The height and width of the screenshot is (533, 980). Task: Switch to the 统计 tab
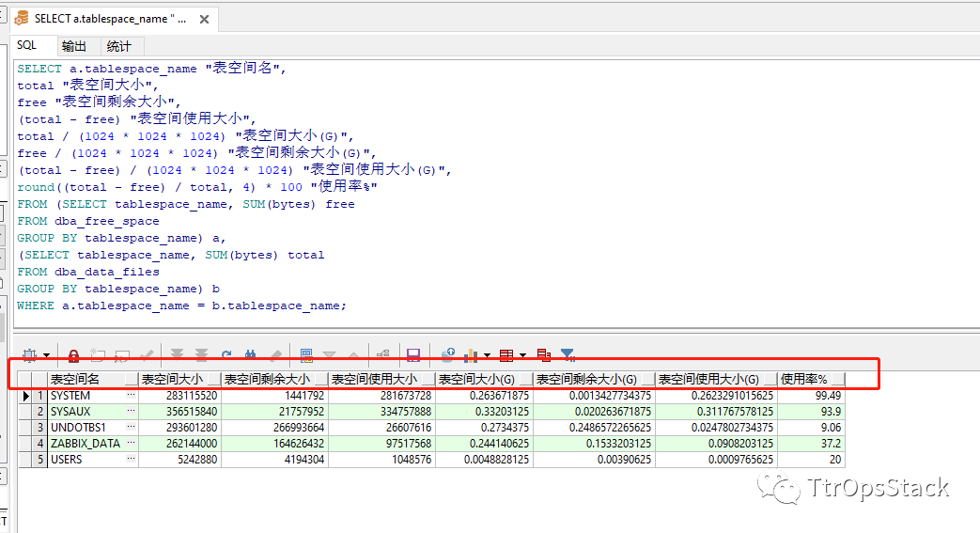(x=118, y=46)
